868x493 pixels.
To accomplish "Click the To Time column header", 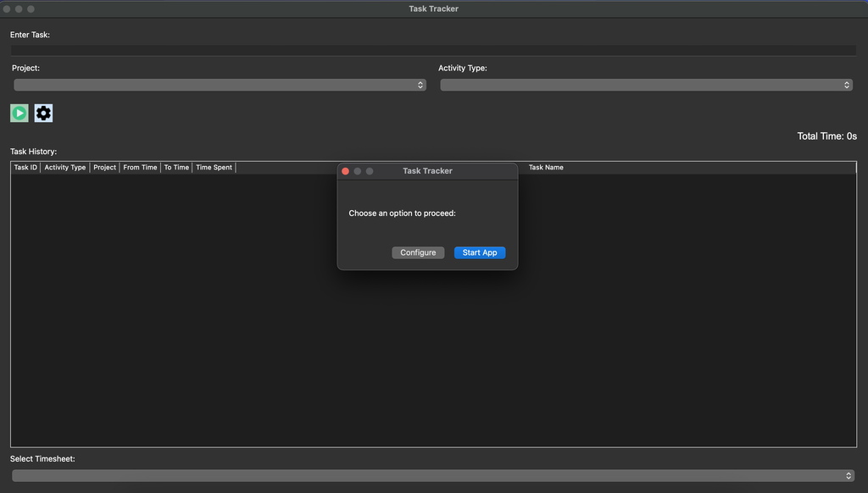I will (176, 168).
